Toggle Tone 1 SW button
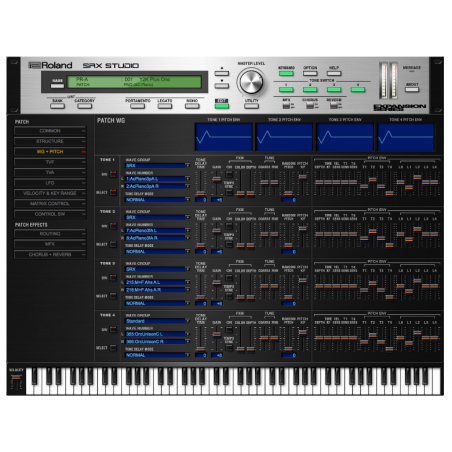This screenshot has width=452, height=452. point(113,174)
